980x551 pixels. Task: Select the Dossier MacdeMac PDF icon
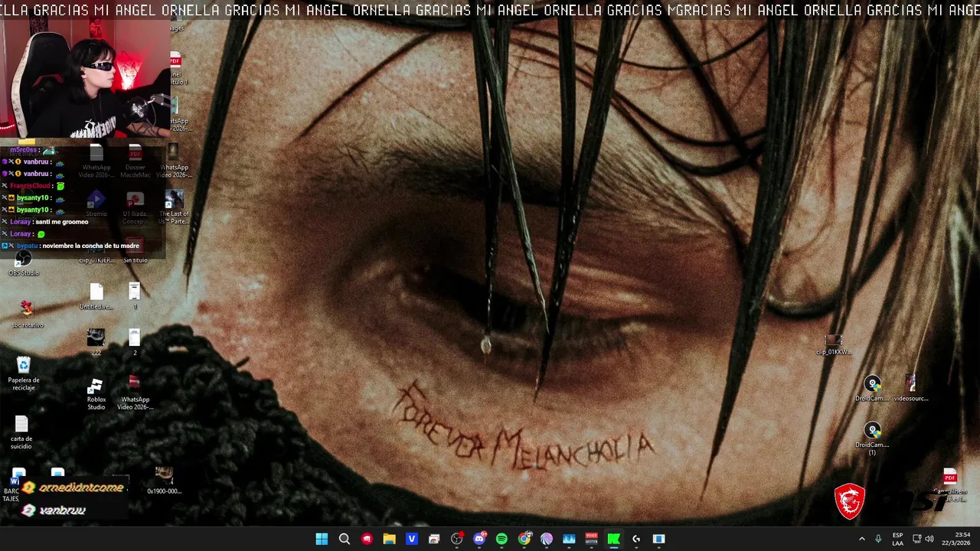click(x=135, y=161)
